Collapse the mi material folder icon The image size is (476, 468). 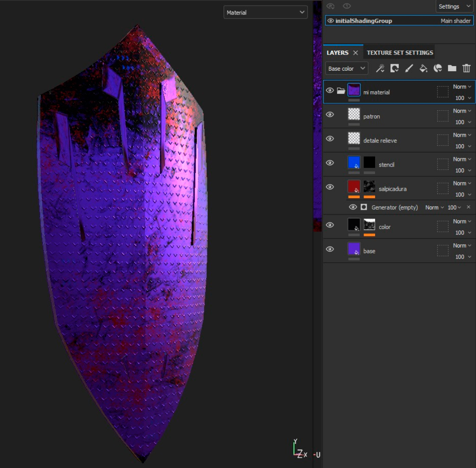click(x=341, y=90)
